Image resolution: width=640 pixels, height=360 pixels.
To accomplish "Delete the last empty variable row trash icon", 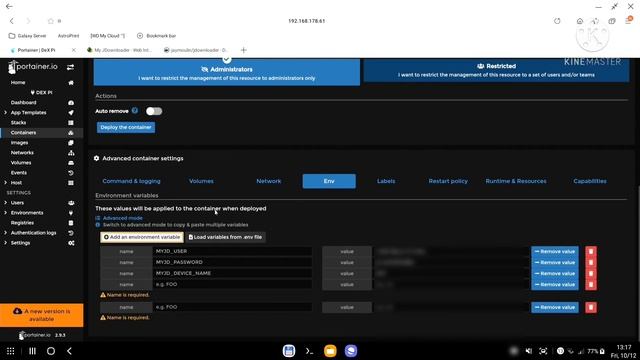I will (x=591, y=307).
